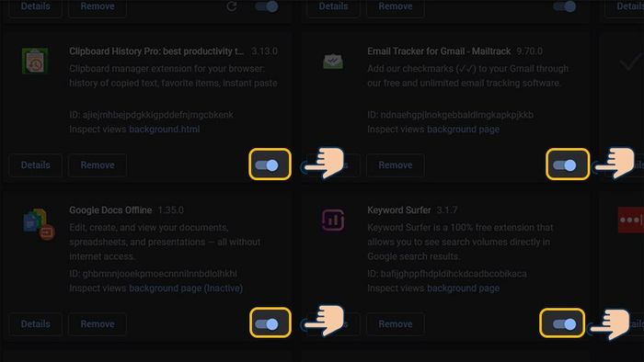Open Details for Clipboard History Pro

(x=35, y=165)
